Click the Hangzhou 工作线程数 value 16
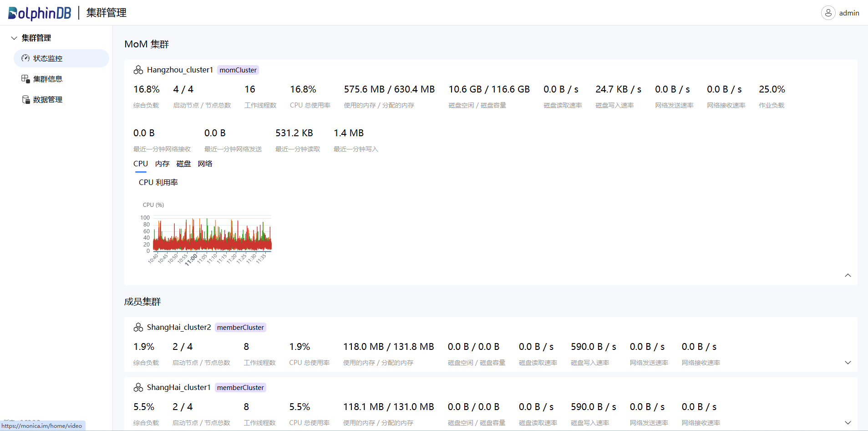 click(250, 89)
